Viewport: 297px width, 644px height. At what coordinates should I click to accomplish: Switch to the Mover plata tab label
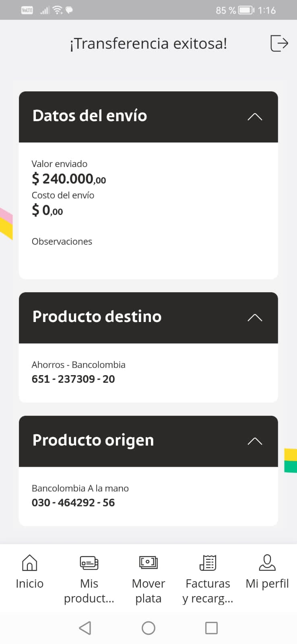pos(148,591)
